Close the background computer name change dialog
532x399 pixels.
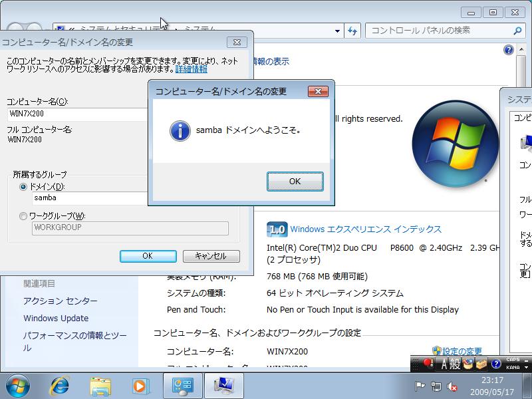click(237, 42)
